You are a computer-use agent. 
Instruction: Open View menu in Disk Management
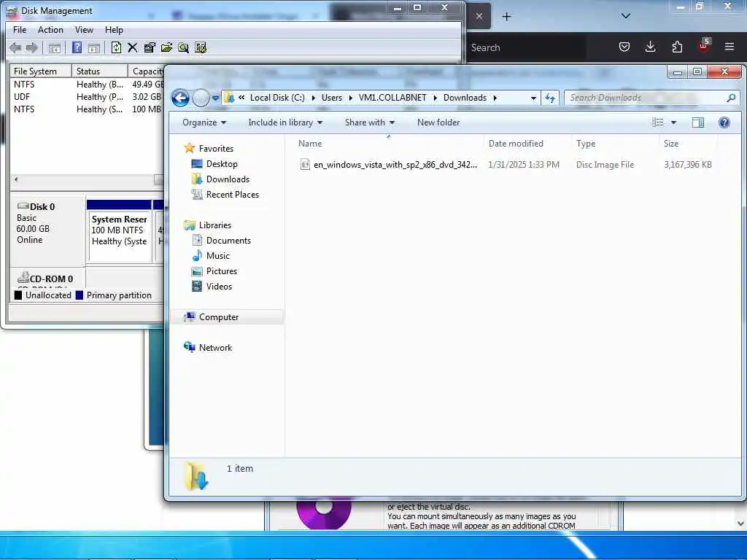point(84,29)
